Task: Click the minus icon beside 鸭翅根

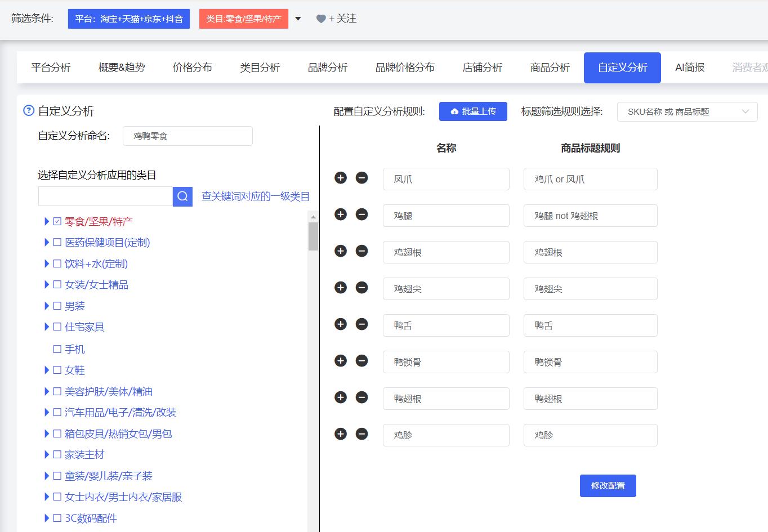Action: (362, 397)
